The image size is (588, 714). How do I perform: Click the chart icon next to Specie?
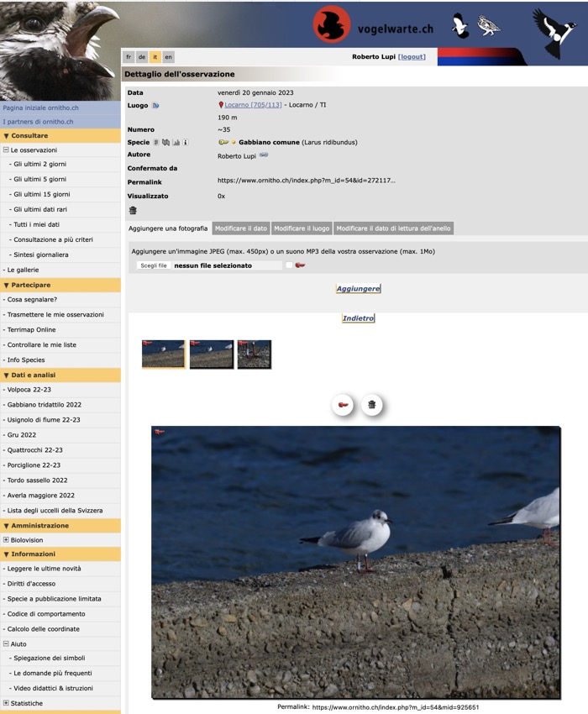tap(176, 143)
